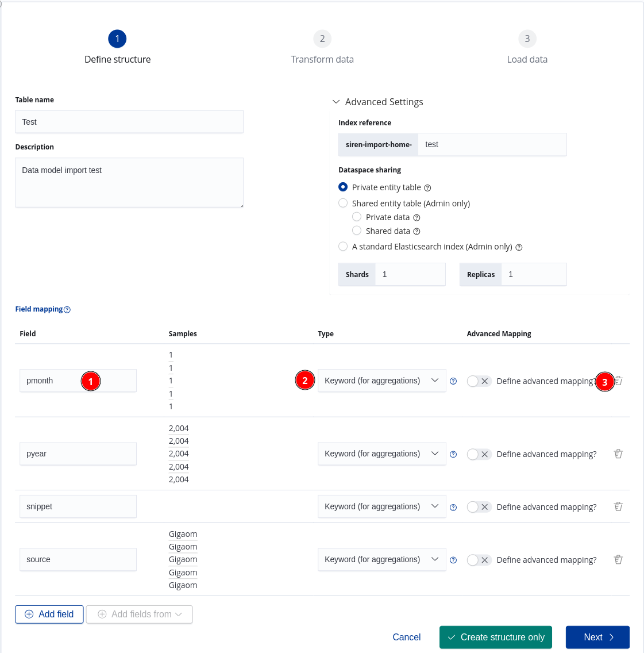
Task: Open help icon next to Field mapping
Action: point(67,310)
